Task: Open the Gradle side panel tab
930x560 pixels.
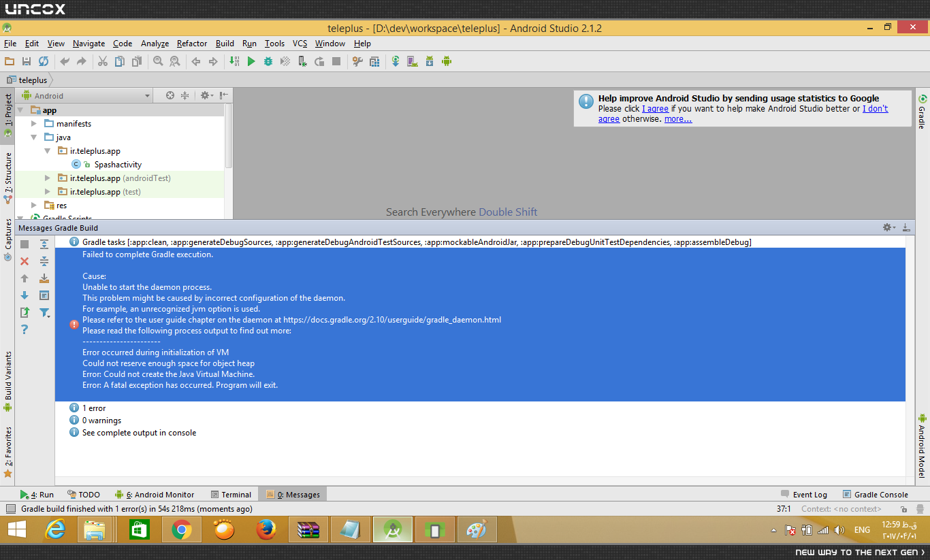Action: click(922, 111)
